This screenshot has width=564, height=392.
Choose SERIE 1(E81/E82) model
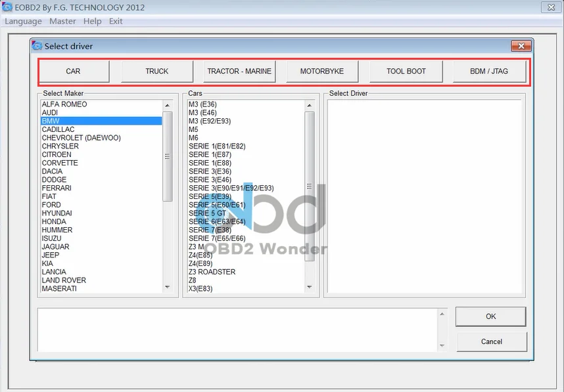[x=246, y=146]
